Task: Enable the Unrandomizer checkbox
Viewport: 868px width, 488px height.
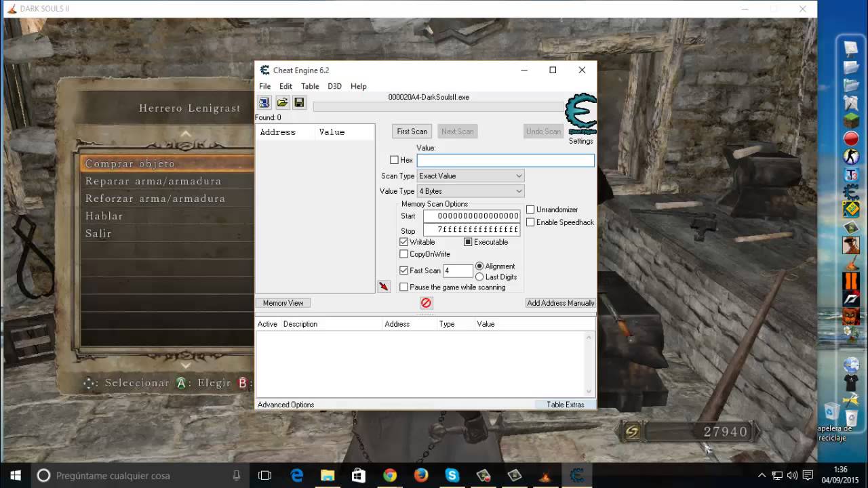Action: coord(530,209)
